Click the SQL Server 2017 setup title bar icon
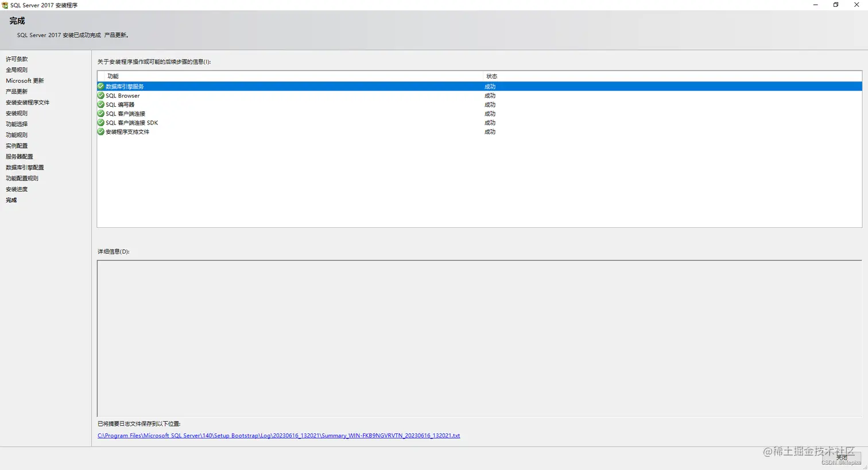Image resolution: width=868 pixels, height=470 pixels. (x=5, y=5)
